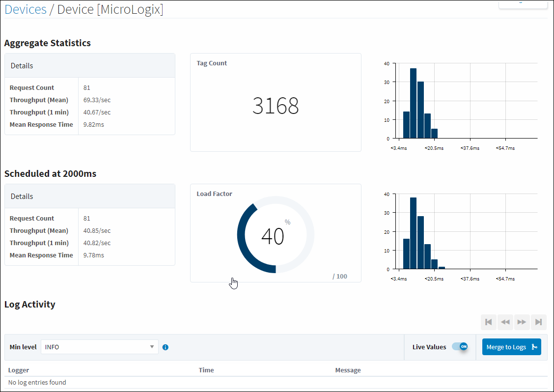This screenshot has height=392, width=554.
Task: Click the Load Factor gauge showing 40
Action: pos(276,235)
